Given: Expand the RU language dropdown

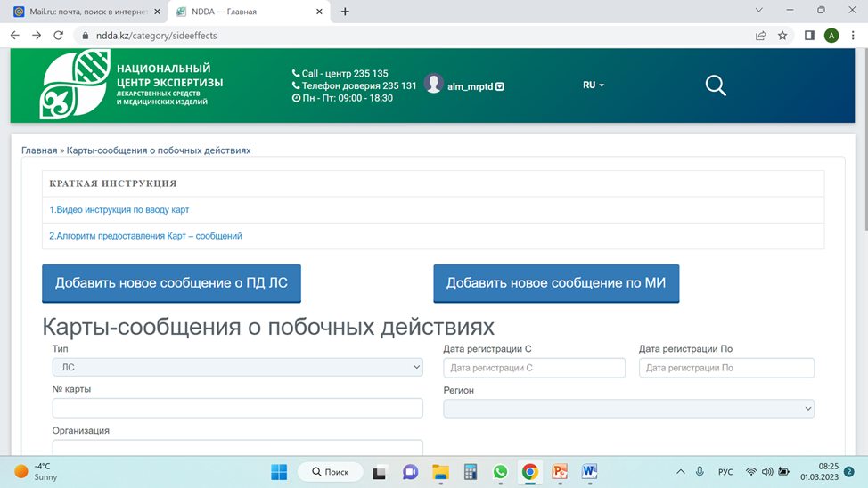Looking at the screenshot, I should click(594, 85).
